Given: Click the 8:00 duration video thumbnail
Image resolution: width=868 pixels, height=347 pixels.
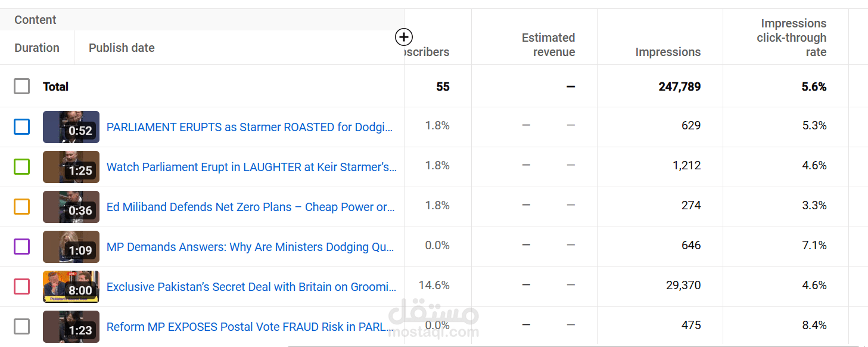Looking at the screenshot, I should coord(71,287).
